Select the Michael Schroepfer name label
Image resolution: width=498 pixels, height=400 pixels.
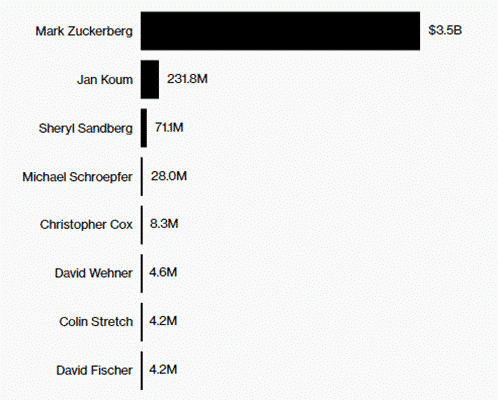pos(77,177)
